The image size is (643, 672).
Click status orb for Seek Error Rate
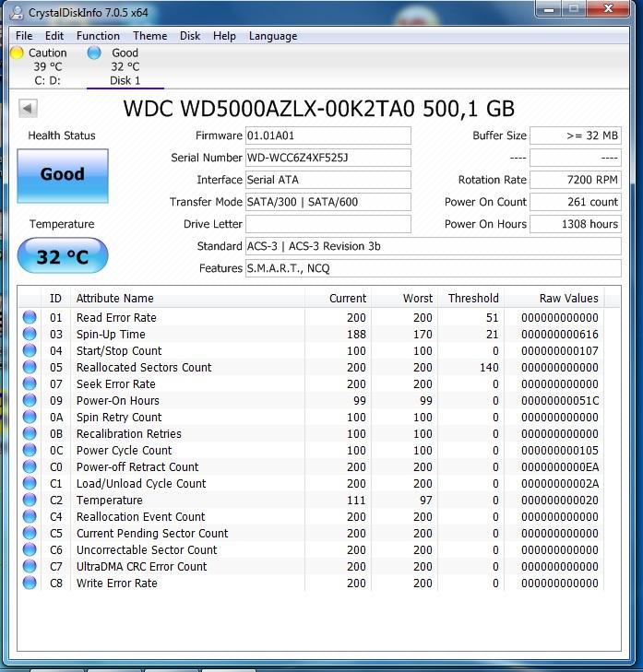[30, 383]
